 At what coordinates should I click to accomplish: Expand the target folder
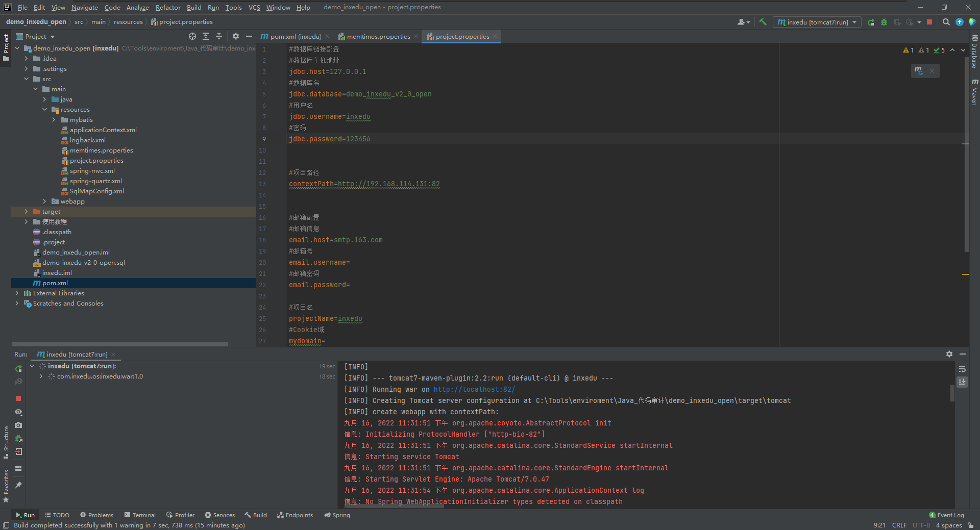pyautogui.click(x=26, y=212)
